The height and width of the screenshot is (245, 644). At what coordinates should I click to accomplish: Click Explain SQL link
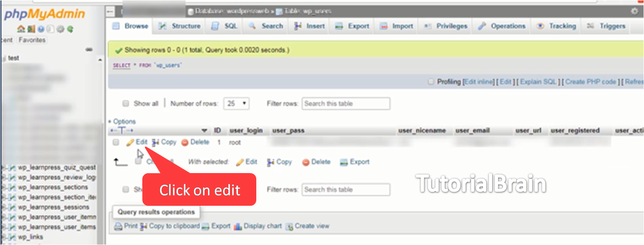[x=538, y=82]
